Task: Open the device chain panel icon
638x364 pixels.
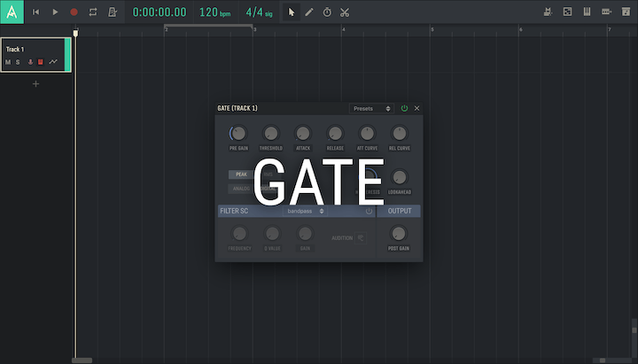Action: click(606, 12)
